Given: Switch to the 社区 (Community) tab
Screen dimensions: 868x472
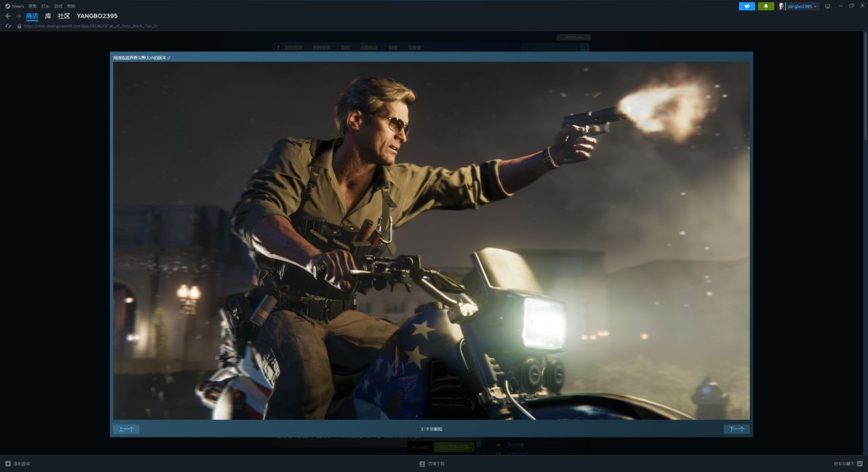Looking at the screenshot, I should pyautogui.click(x=64, y=16).
